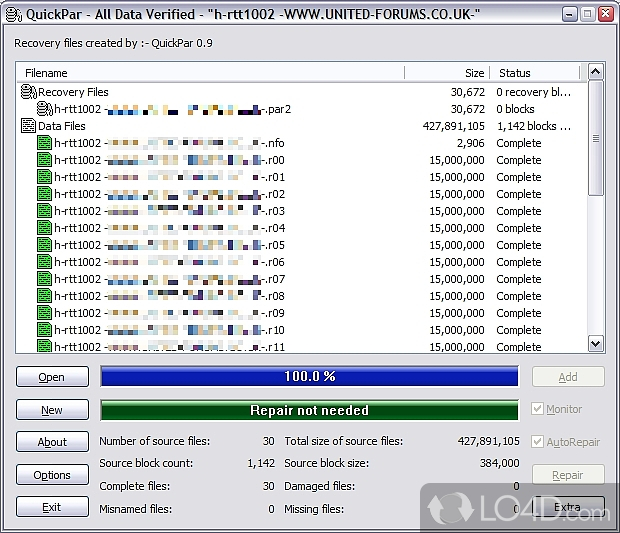Open the Options dialog
620x533 pixels.
pyautogui.click(x=52, y=474)
